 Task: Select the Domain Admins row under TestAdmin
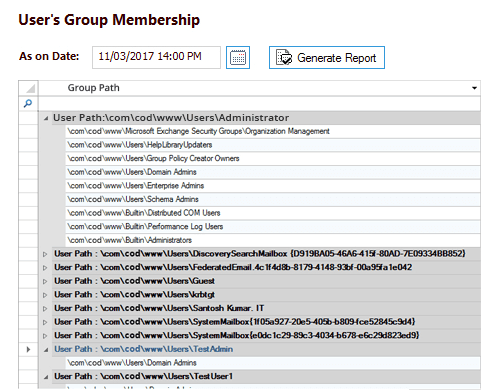coord(273,363)
